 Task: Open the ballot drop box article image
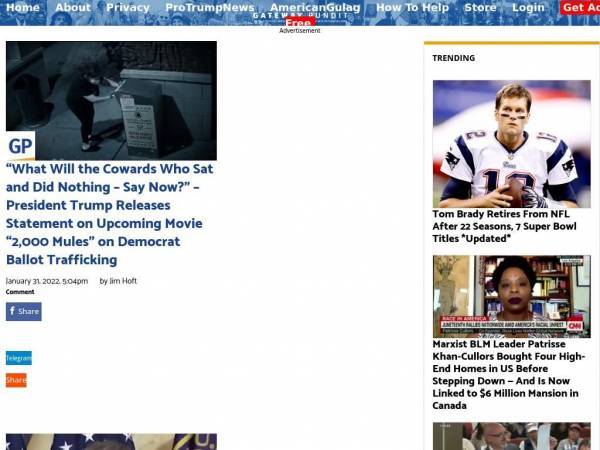tap(111, 101)
